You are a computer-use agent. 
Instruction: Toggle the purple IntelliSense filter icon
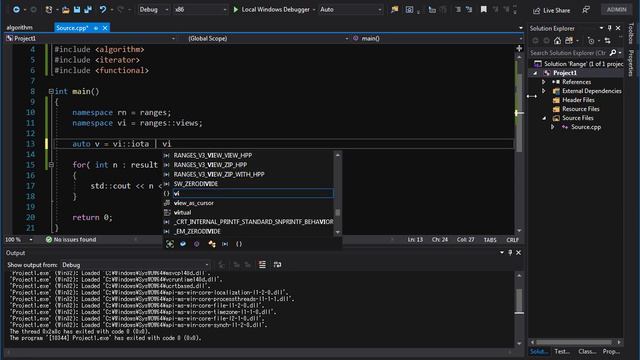pos(197,244)
